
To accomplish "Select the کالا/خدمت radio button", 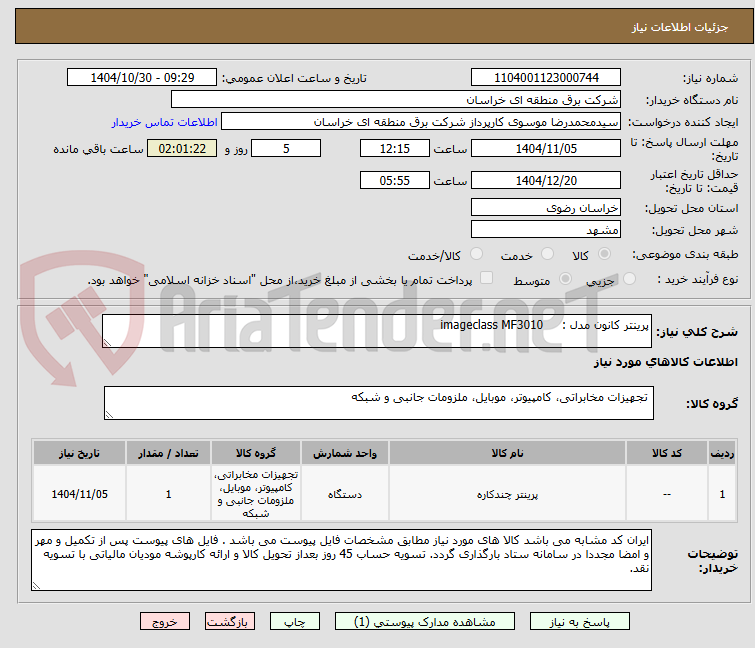I will (x=476, y=254).
